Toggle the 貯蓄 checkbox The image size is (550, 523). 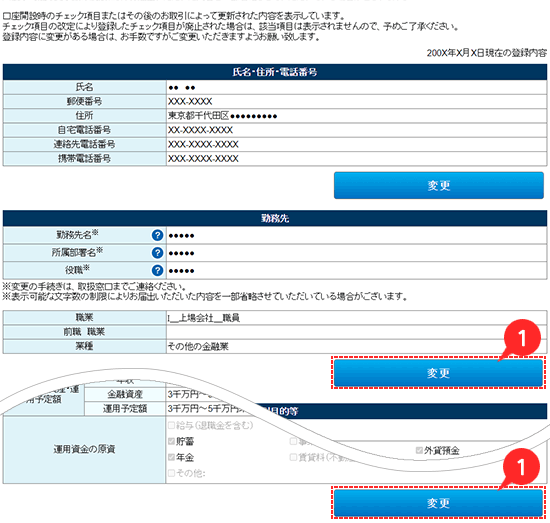[171, 441]
